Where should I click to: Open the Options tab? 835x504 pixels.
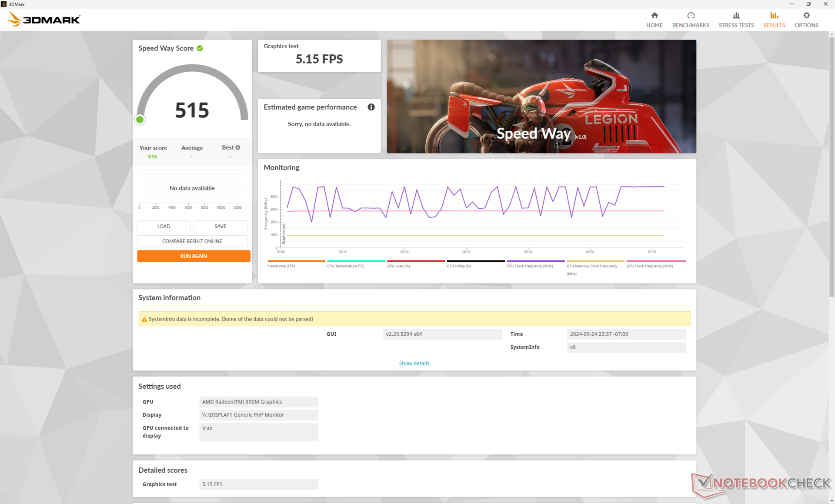806,20
